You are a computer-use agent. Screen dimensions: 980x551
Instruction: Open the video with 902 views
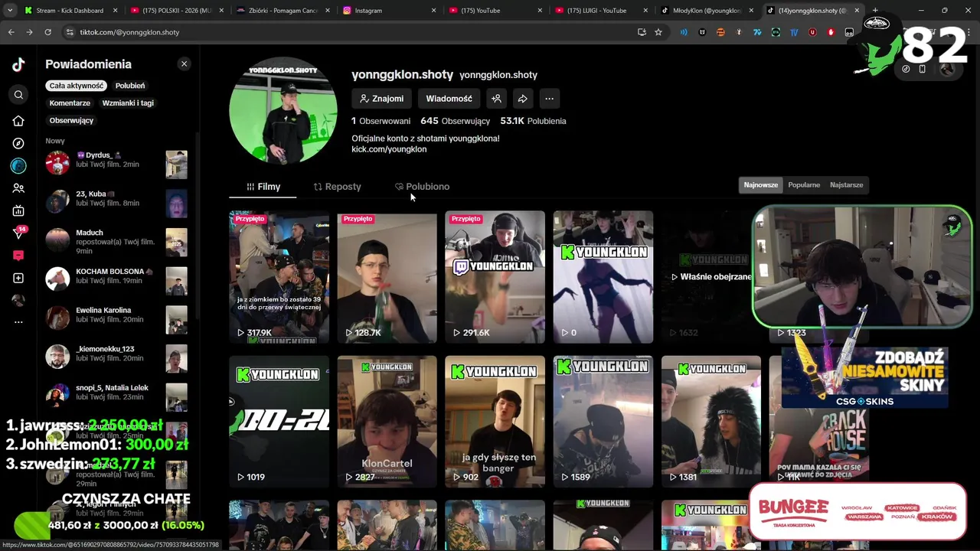pyautogui.click(x=495, y=422)
